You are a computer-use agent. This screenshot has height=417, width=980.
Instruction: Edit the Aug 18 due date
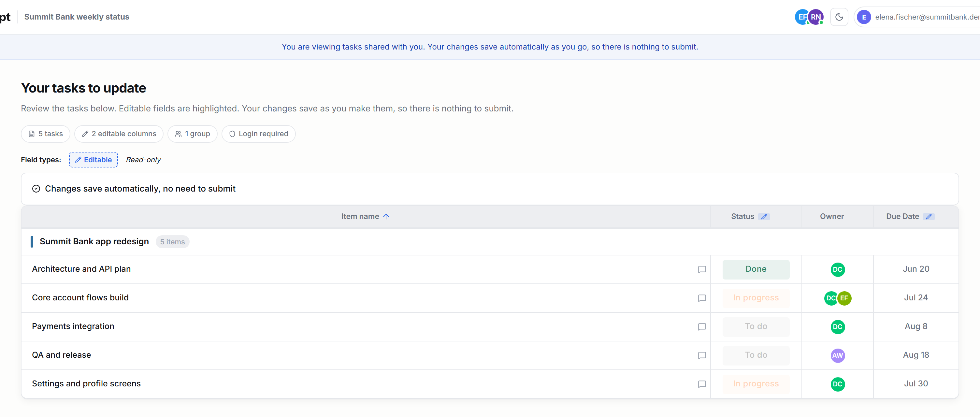click(x=916, y=355)
